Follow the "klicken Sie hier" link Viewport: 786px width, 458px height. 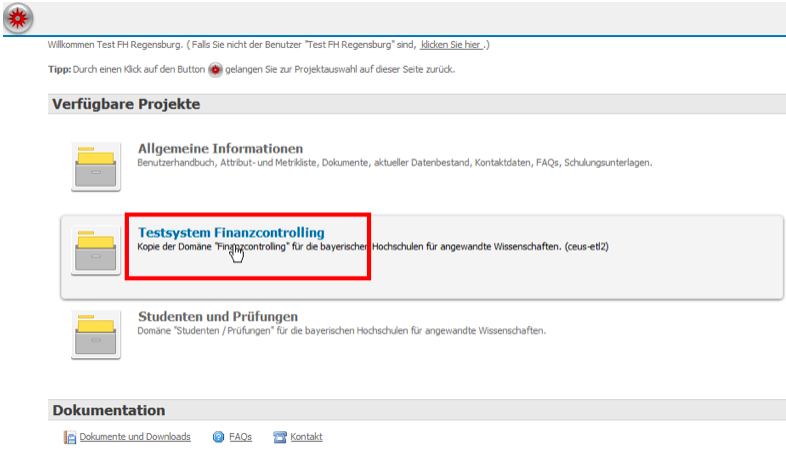point(451,45)
